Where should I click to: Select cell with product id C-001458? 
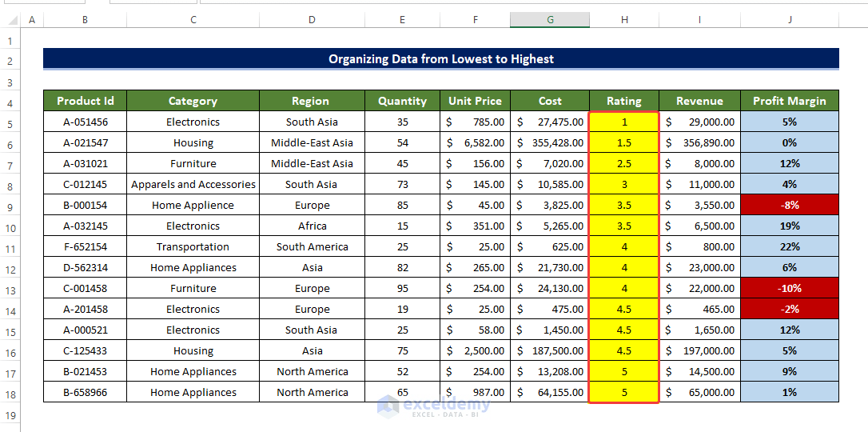pos(86,288)
